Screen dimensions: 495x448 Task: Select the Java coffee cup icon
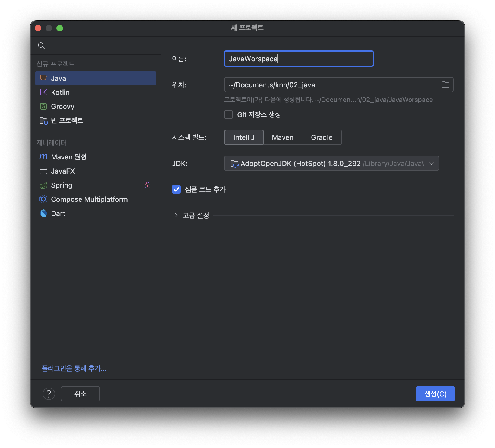(x=43, y=78)
